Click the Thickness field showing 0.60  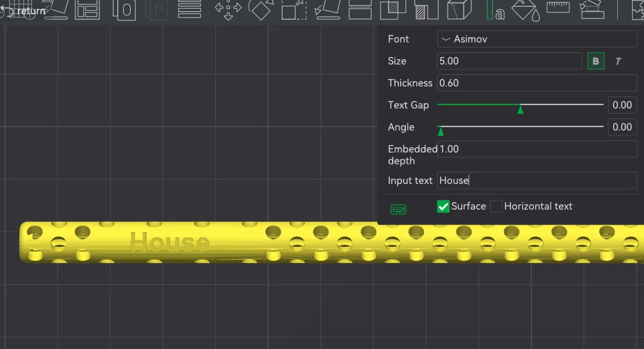537,83
